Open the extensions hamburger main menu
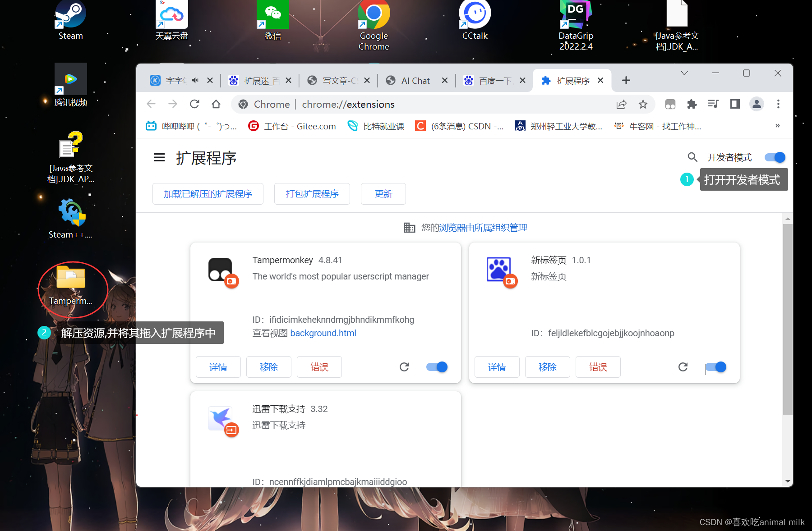Image resolution: width=812 pixels, height=531 pixels. 159,157
